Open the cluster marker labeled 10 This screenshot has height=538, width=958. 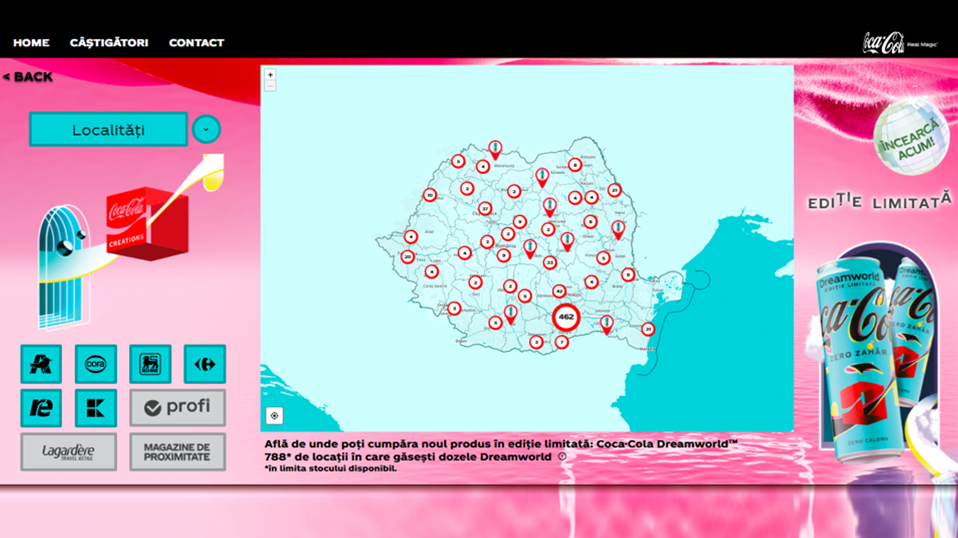tap(430, 195)
